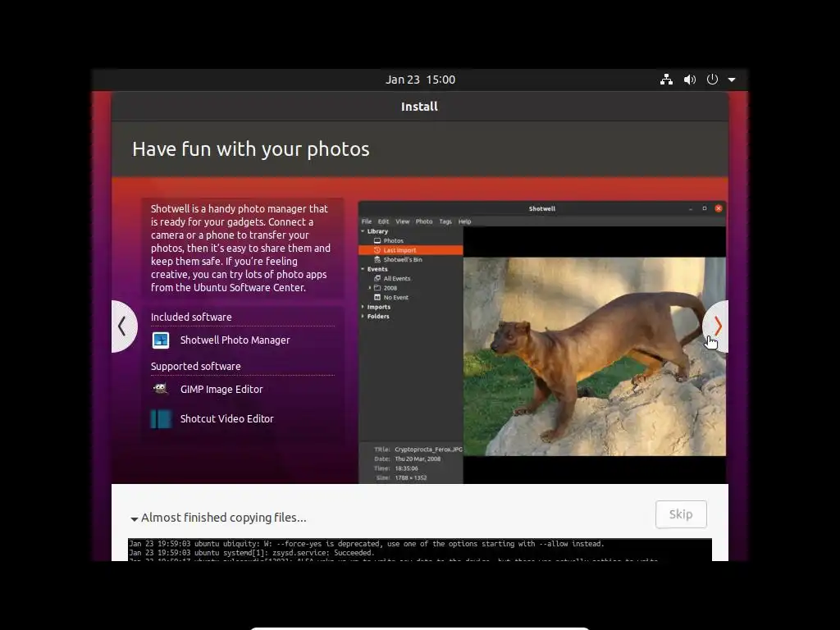Click the Shotwell maximize button
The height and width of the screenshot is (630, 840).
705,208
